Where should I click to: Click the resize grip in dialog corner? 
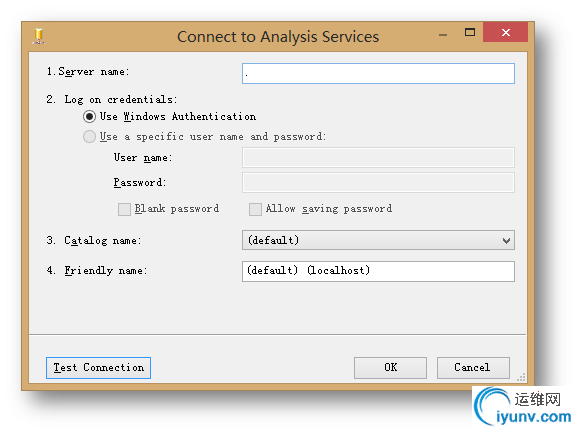coord(521,377)
